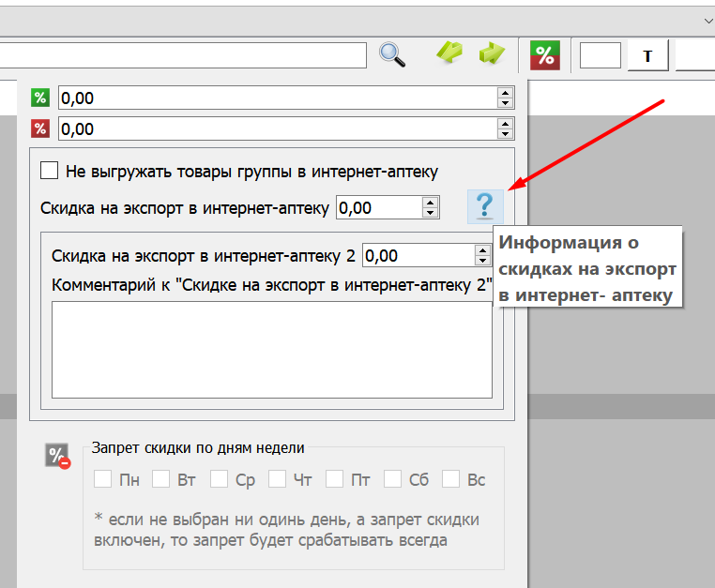Image resolution: width=715 pixels, height=588 pixels.
Task: Click the right green arrow icon
Action: [492, 54]
